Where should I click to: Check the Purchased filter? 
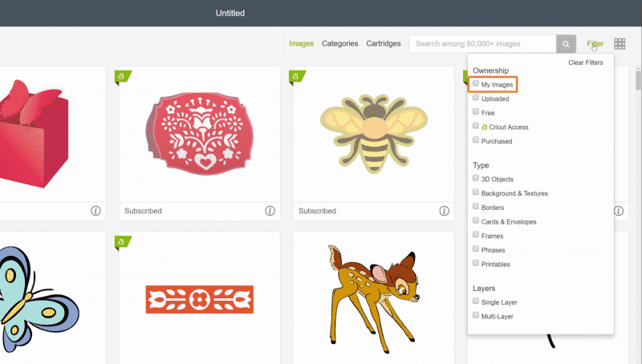pos(475,140)
